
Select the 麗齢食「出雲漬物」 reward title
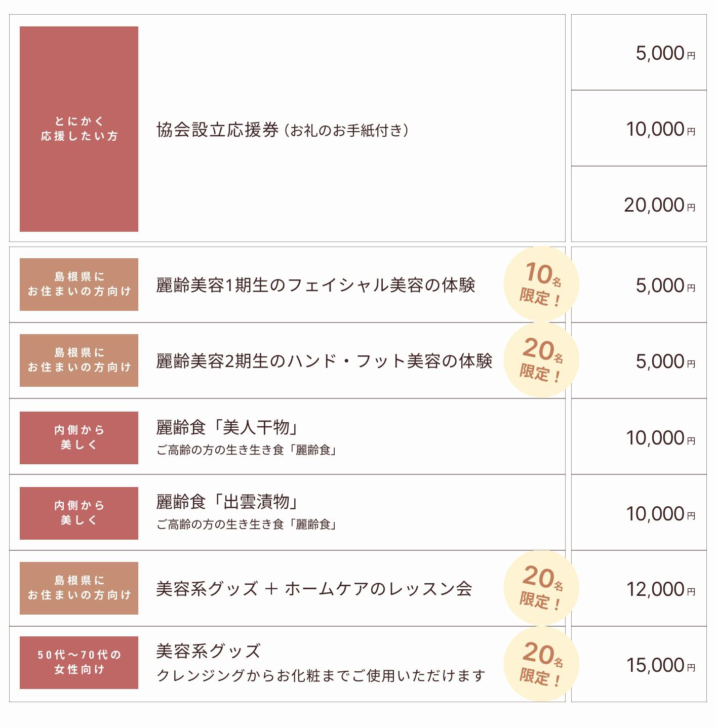click(x=226, y=502)
